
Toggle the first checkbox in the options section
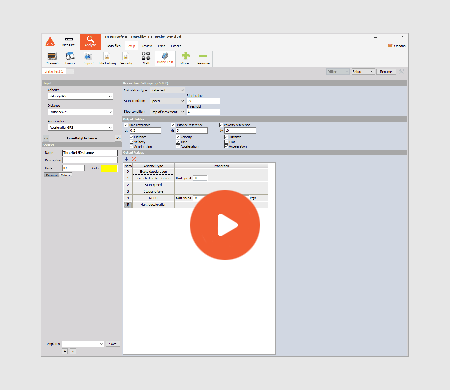[126, 125]
